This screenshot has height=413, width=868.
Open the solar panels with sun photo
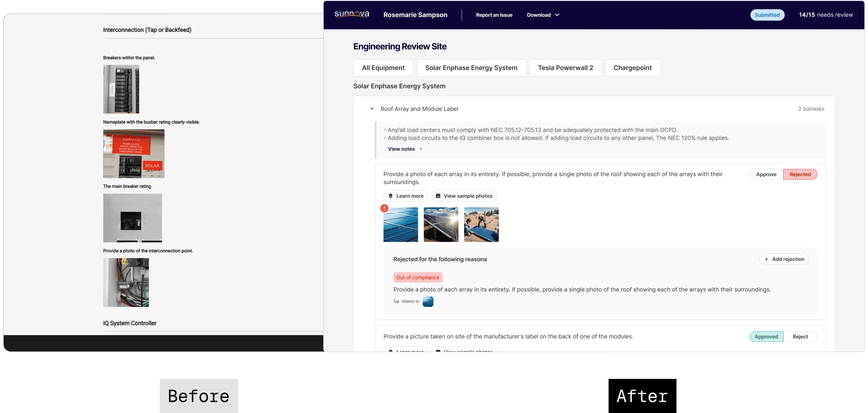[441, 225]
